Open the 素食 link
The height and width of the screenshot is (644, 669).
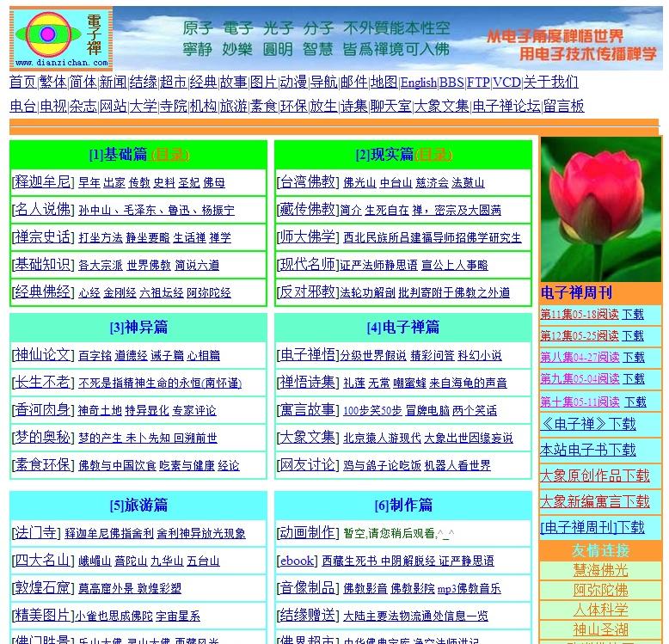pyautogui.click(x=264, y=106)
